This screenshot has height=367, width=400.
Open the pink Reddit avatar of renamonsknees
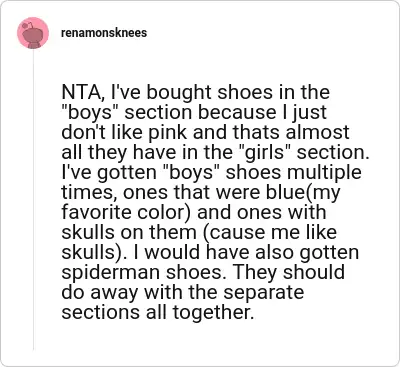pos(33,33)
